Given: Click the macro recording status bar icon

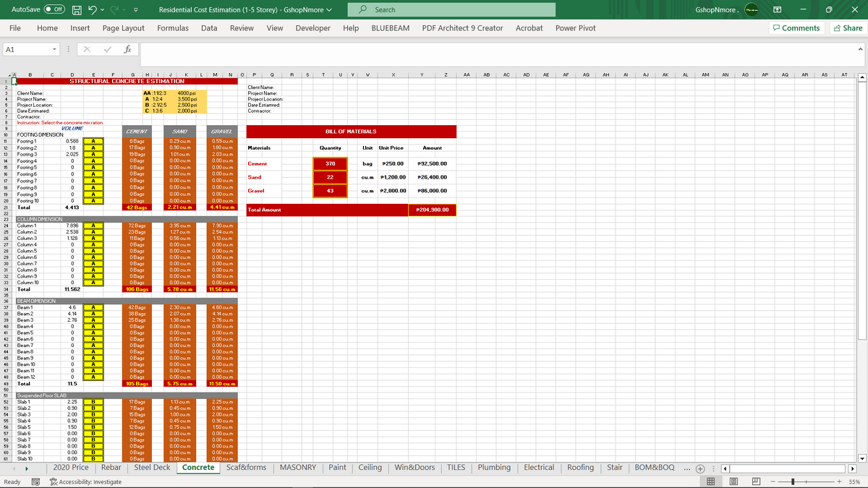Looking at the screenshot, I should (35, 481).
